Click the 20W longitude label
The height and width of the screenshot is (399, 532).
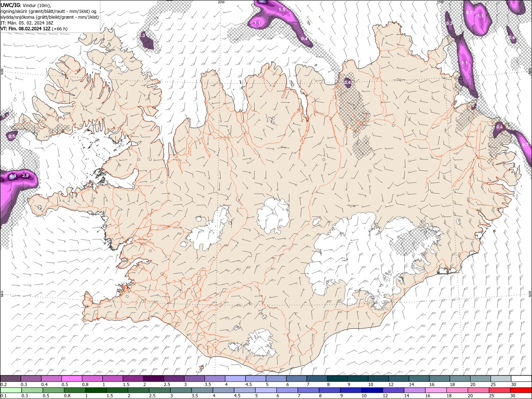221,2
